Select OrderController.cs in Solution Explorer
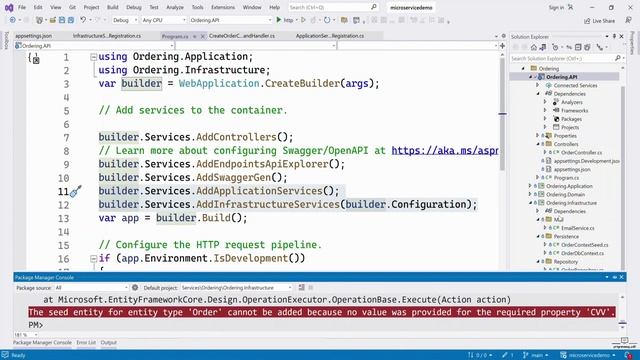Image resolution: width=640 pixels, height=360 pixels. coord(581,152)
